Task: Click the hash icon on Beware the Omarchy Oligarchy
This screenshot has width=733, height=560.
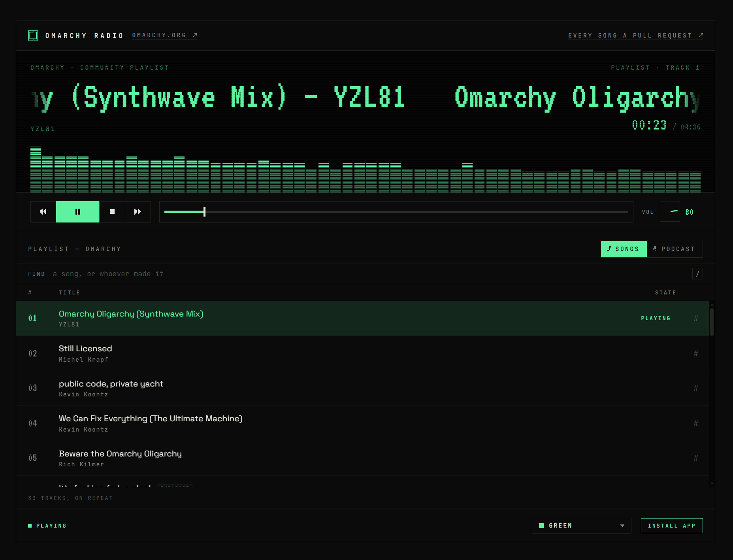Action: pyautogui.click(x=696, y=458)
